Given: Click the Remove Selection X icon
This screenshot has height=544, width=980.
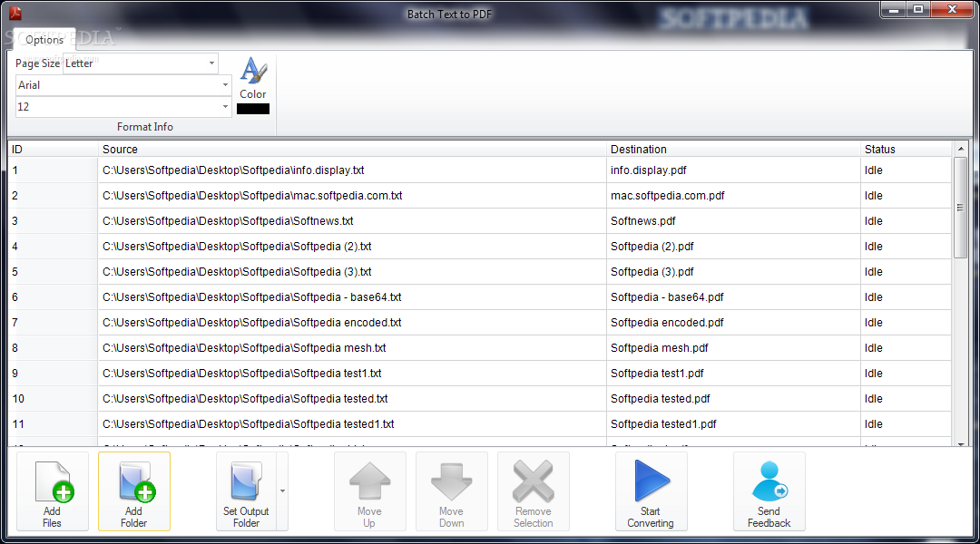Looking at the screenshot, I should point(534,481).
